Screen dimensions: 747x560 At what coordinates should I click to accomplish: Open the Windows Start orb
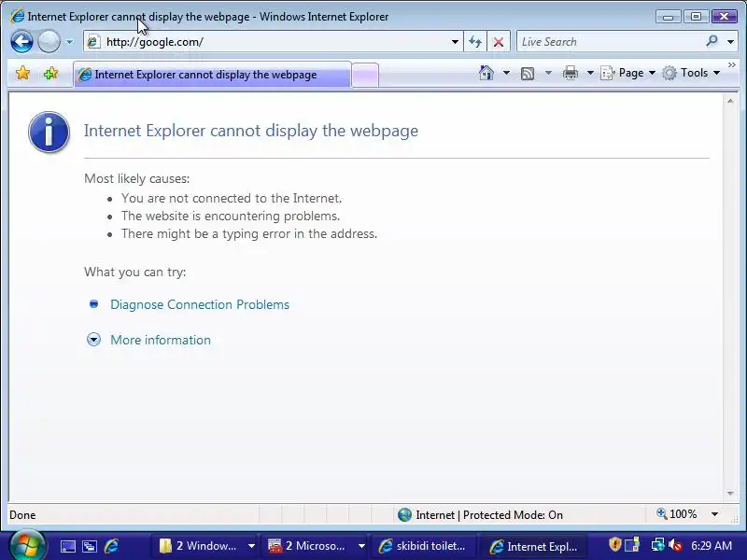point(27,545)
